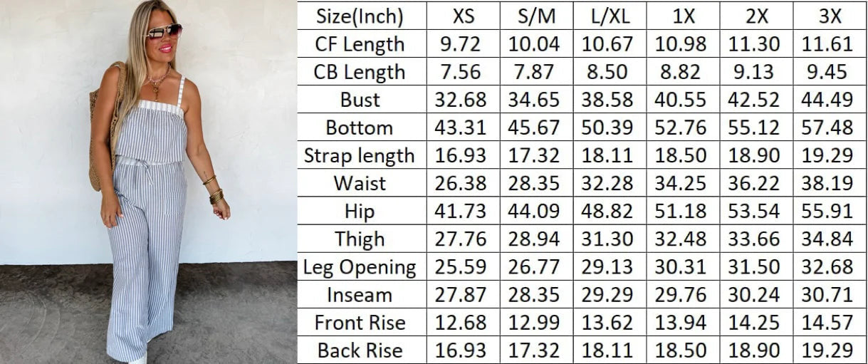868x364 pixels.
Task: Click the model photo thumbnail
Action: 149,182
